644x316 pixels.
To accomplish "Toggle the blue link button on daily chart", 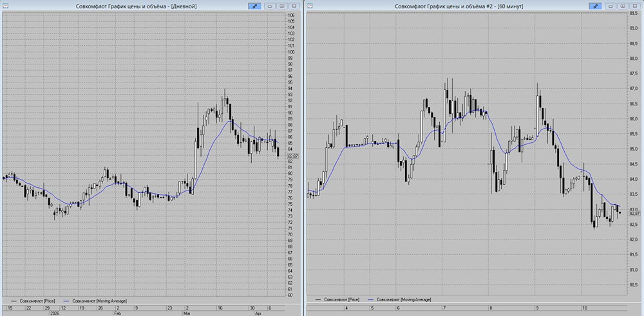I will click(254, 6).
